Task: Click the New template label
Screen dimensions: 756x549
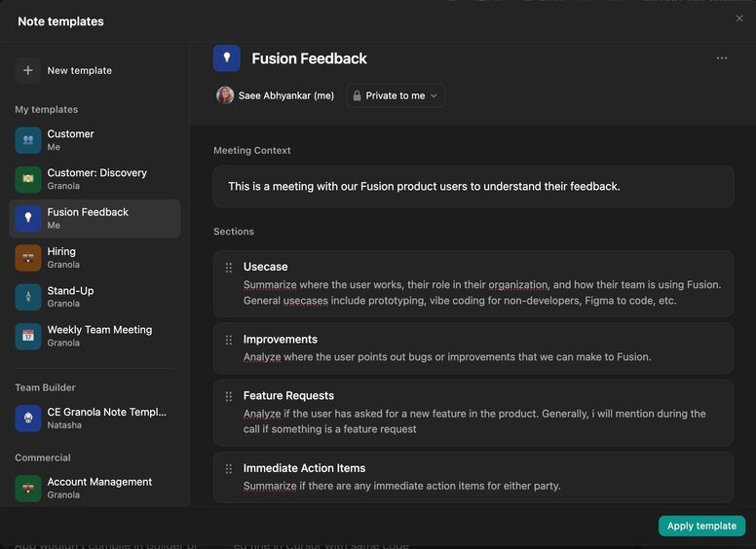Action: [x=80, y=70]
